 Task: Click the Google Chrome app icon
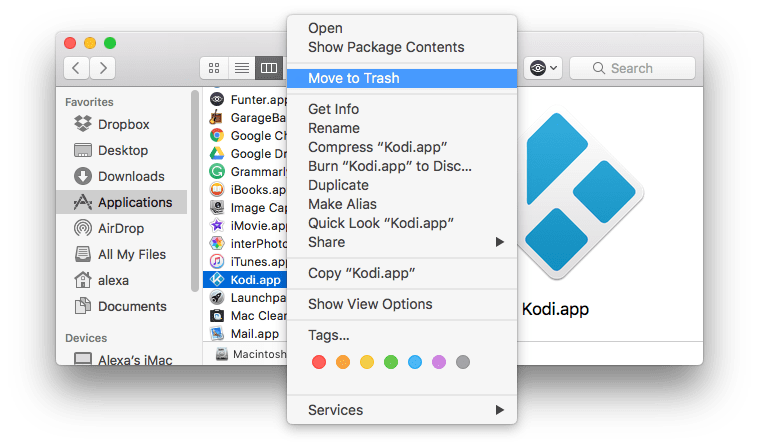pyautogui.click(x=217, y=135)
